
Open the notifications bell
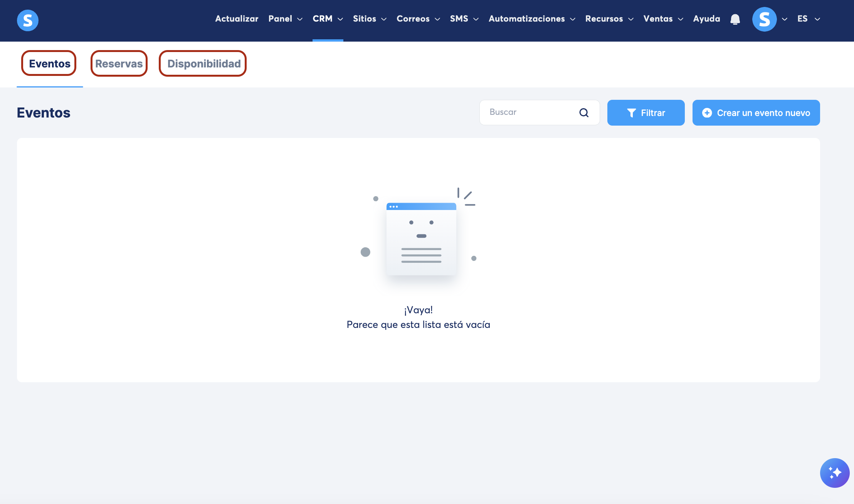[x=735, y=19]
